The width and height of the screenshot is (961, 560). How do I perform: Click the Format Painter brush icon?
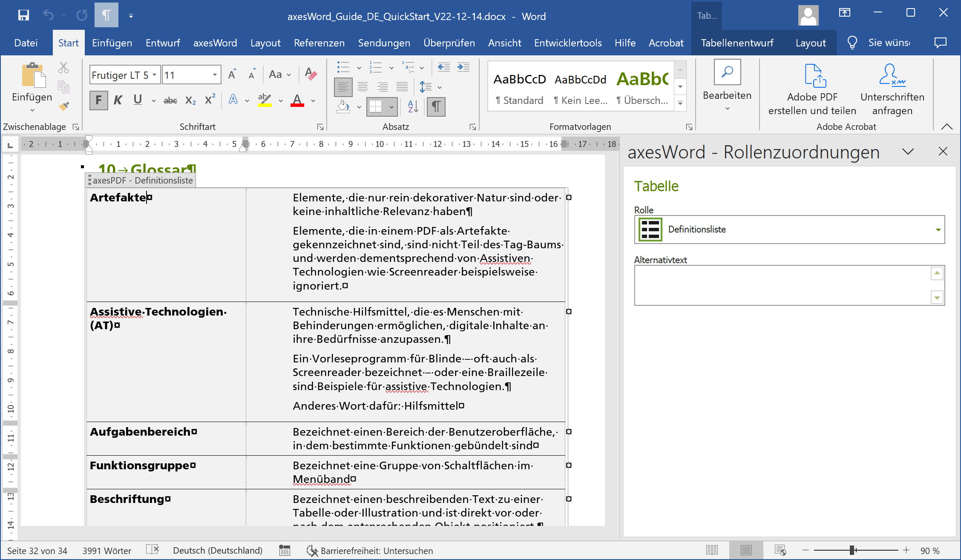[64, 106]
